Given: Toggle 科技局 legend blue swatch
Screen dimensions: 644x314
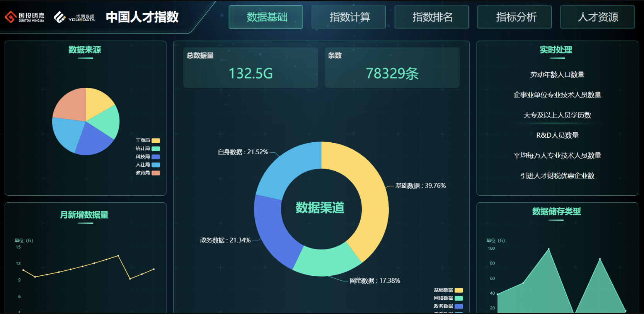Looking at the screenshot, I should click(156, 157).
